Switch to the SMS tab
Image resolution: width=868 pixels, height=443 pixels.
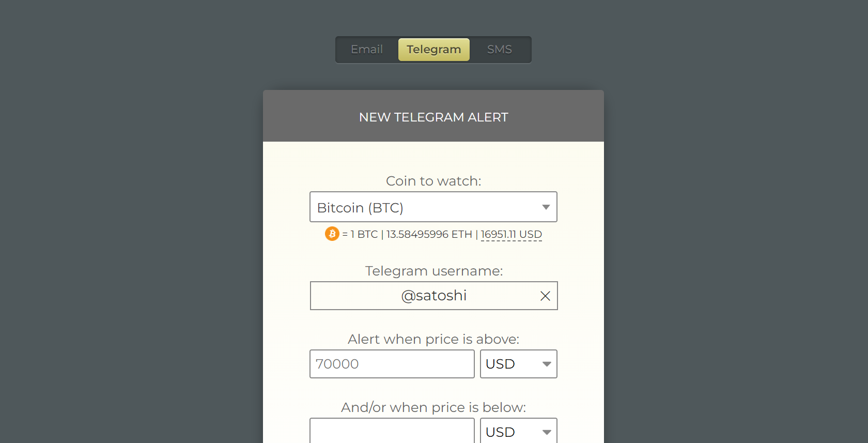pos(499,49)
